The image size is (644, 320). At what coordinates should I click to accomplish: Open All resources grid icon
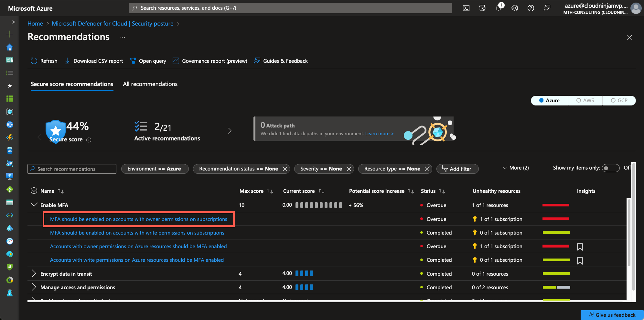pyautogui.click(x=10, y=99)
